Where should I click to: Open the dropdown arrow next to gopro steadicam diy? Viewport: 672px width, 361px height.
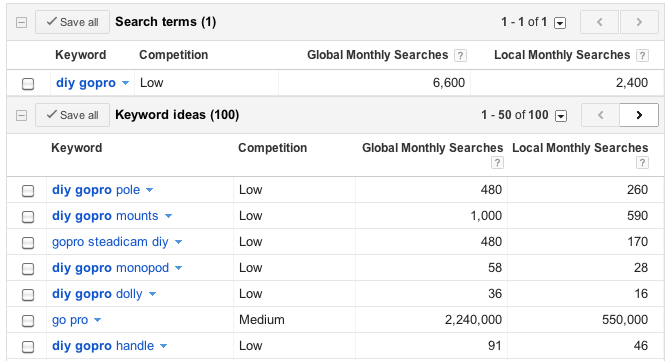point(178,242)
